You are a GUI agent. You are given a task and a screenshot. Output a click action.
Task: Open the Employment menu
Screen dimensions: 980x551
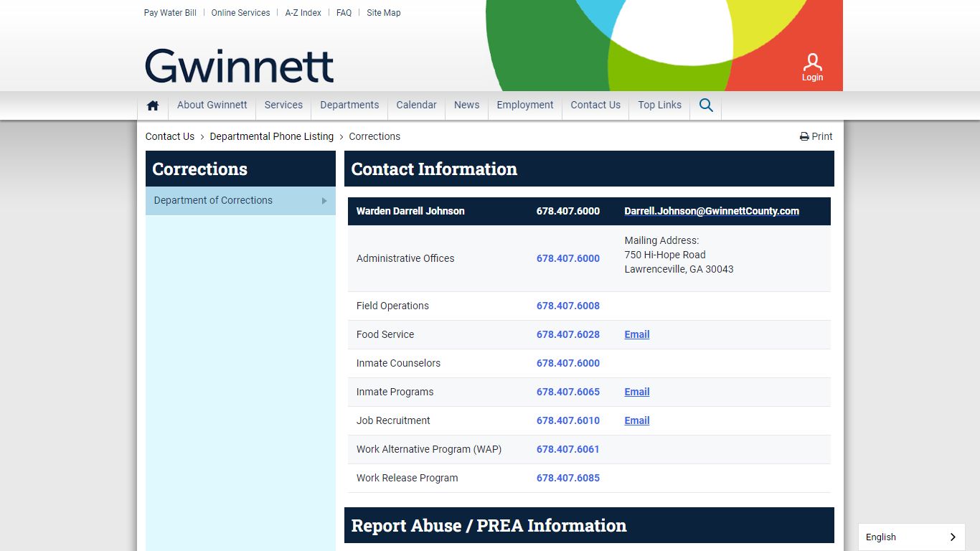(x=525, y=105)
